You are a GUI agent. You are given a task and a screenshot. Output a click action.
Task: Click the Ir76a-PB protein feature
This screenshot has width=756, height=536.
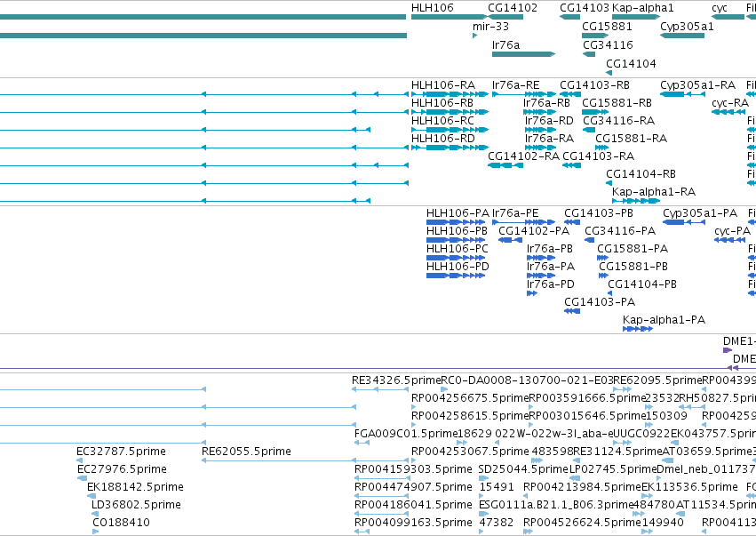click(x=540, y=258)
